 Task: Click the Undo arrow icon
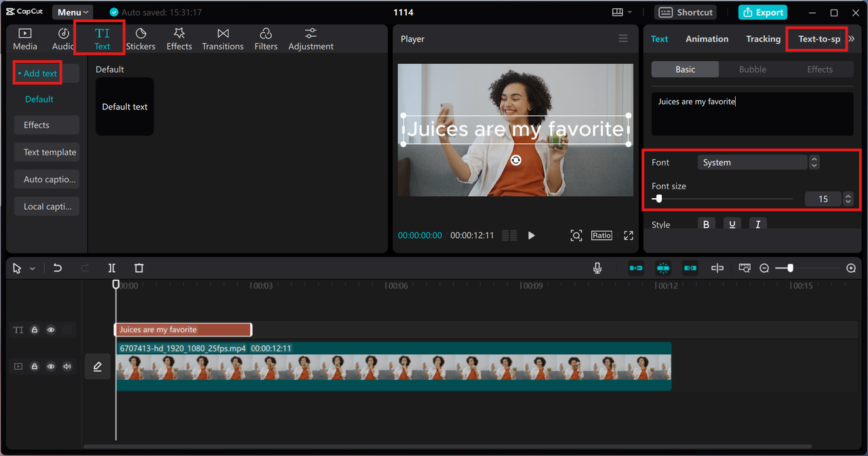point(58,268)
